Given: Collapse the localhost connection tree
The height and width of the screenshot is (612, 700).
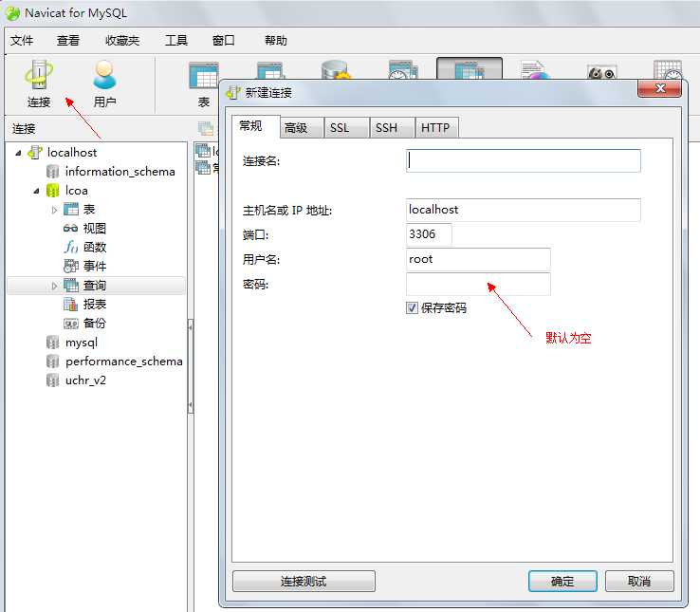Looking at the screenshot, I should (x=18, y=153).
